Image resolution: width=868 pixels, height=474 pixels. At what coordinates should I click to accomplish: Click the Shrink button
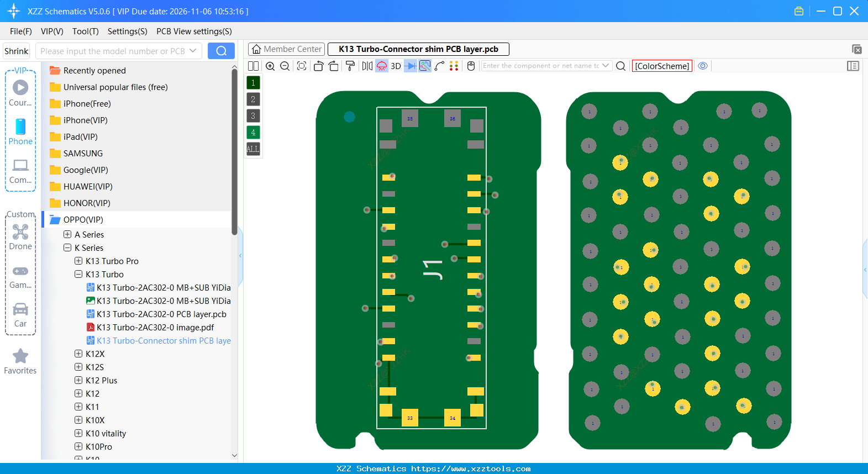17,51
